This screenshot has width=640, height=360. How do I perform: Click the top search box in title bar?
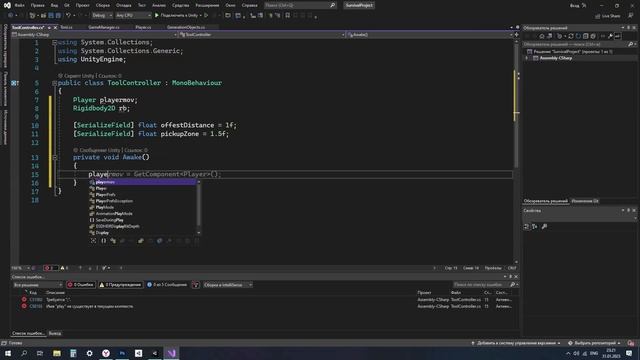(x=300, y=5)
